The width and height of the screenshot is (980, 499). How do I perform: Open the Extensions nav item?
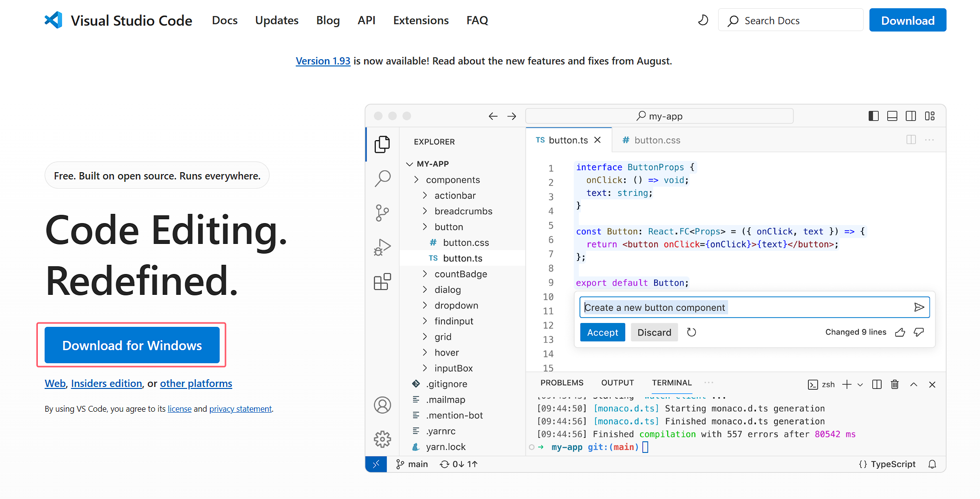click(x=421, y=20)
